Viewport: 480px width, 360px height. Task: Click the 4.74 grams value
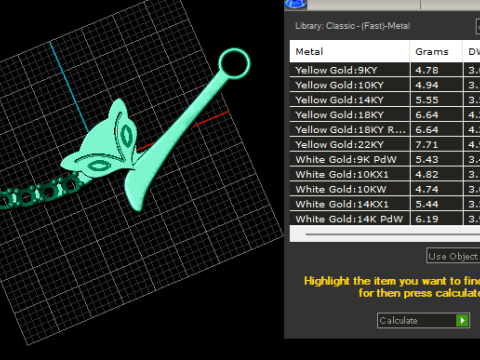[x=427, y=189]
